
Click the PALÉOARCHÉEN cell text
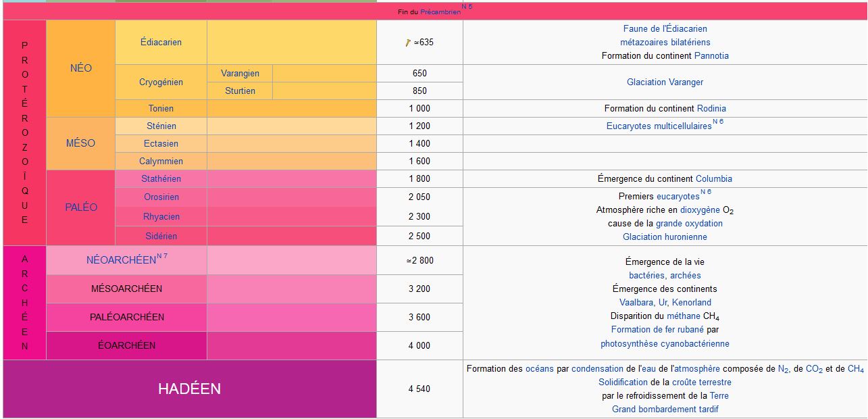tap(127, 317)
